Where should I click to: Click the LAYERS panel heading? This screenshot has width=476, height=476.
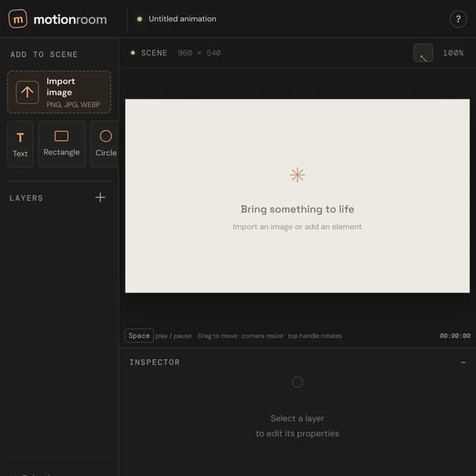click(x=26, y=198)
